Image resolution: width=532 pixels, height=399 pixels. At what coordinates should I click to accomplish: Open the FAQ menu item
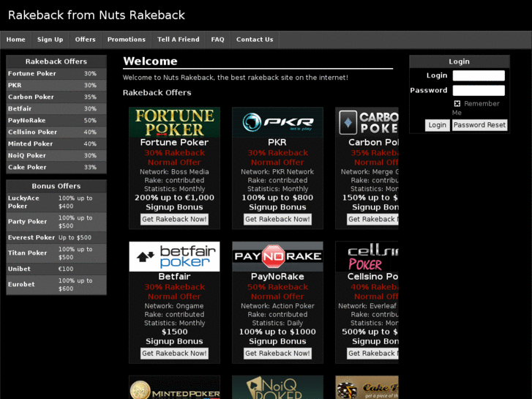pos(218,40)
